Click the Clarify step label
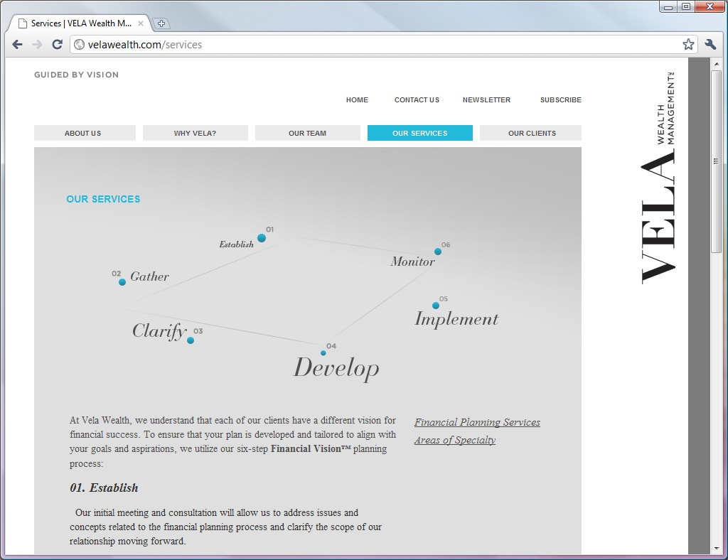Image resolution: width=728 pixels, height=560 pixels. [159, 331]
